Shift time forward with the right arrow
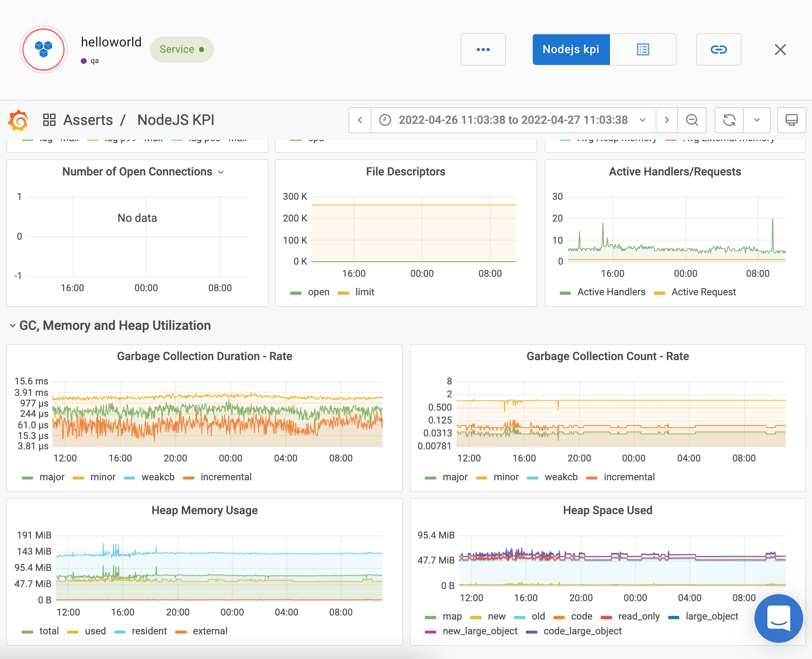The height and width of the screenshot is (659, 812). (x=667, y=120)
